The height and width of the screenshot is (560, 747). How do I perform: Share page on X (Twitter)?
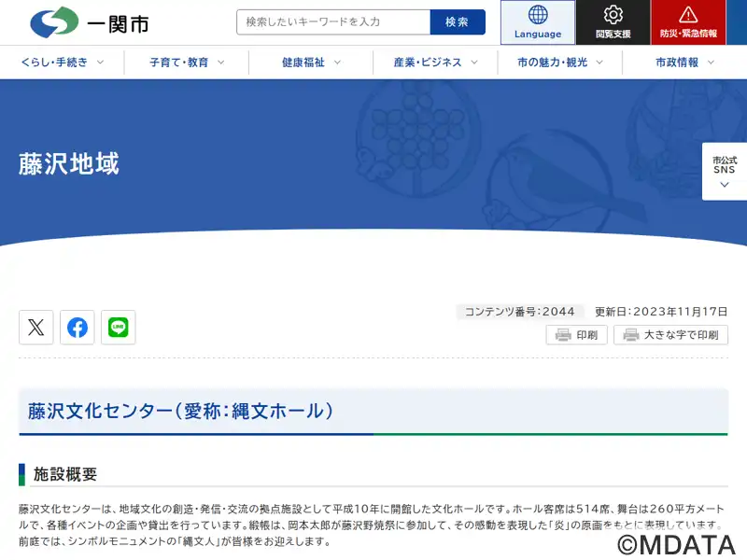[36, 328]
